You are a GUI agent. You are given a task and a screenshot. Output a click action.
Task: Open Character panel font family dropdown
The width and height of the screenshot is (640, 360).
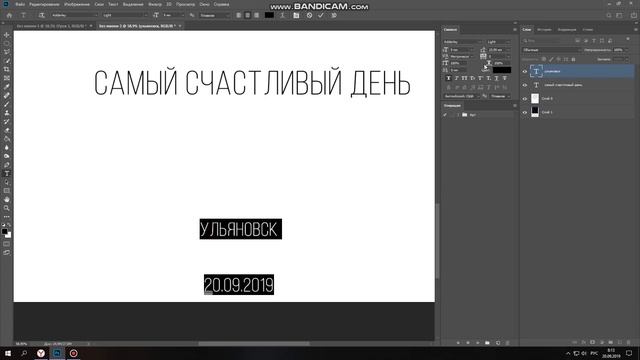[x=463, y=42]
